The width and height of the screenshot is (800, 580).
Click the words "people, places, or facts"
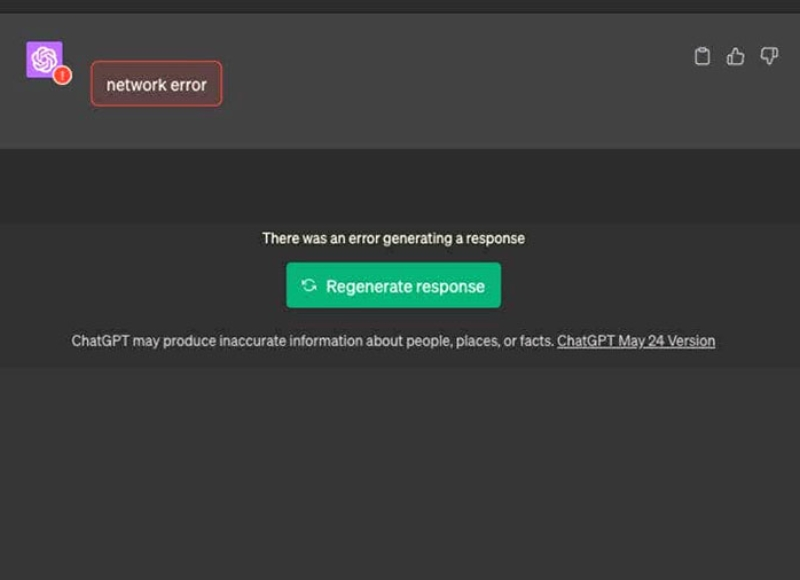(479, 341)
